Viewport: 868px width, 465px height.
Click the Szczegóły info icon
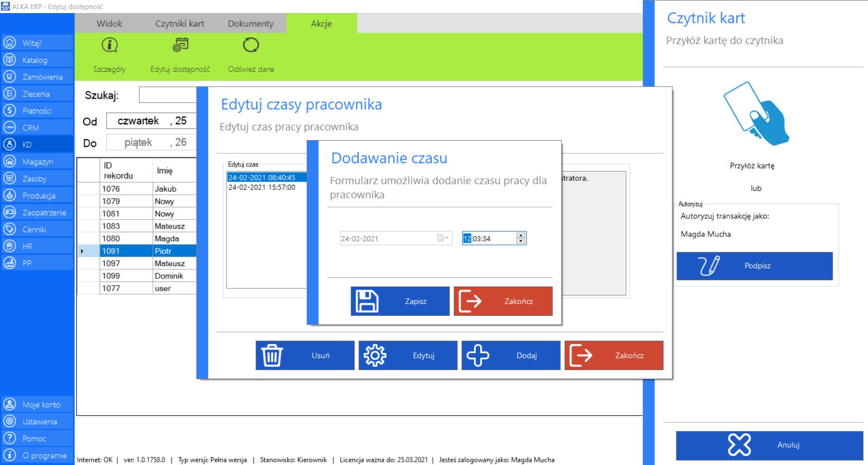(x=109, y=45)
